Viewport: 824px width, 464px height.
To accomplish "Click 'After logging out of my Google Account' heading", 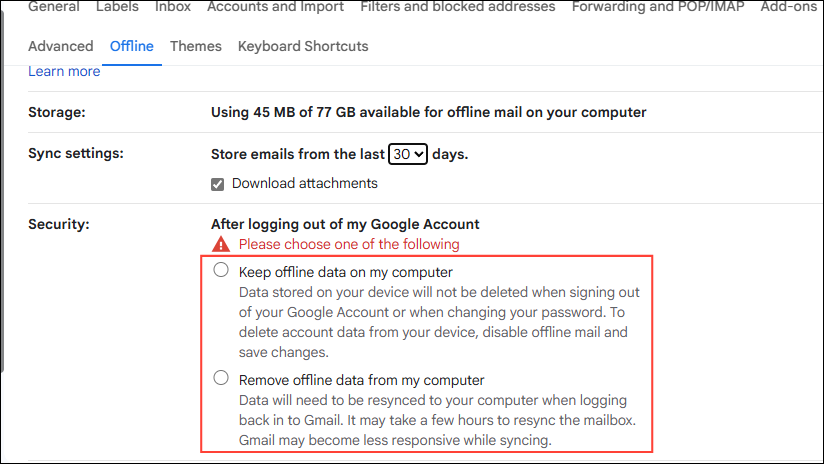I will point(345,224).
